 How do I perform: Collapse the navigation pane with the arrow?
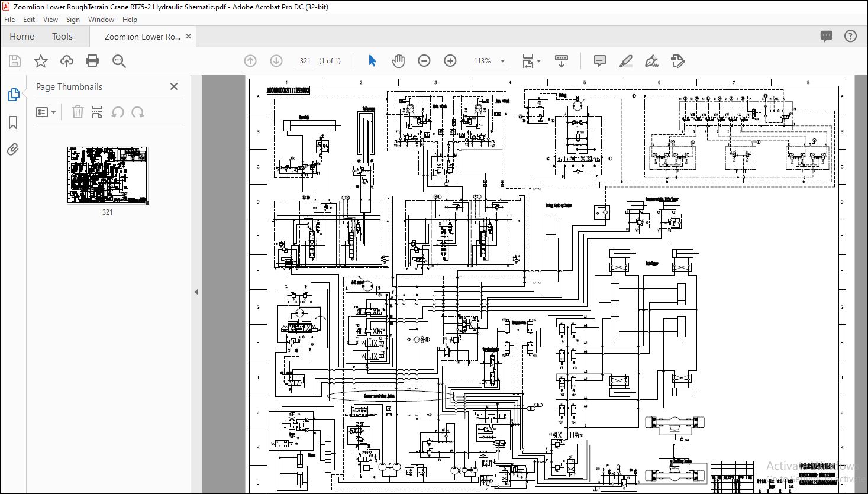point(196,292)
